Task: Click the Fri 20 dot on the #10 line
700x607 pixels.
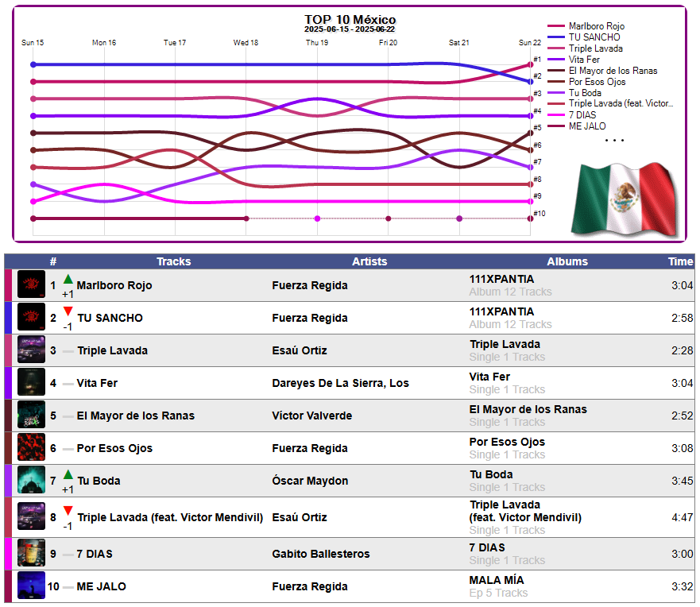Action: 389,218
